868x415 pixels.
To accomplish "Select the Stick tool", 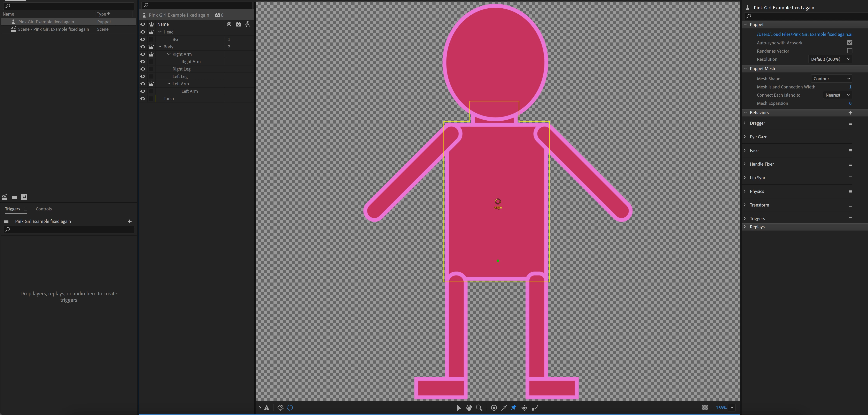I will click(504, 408).
